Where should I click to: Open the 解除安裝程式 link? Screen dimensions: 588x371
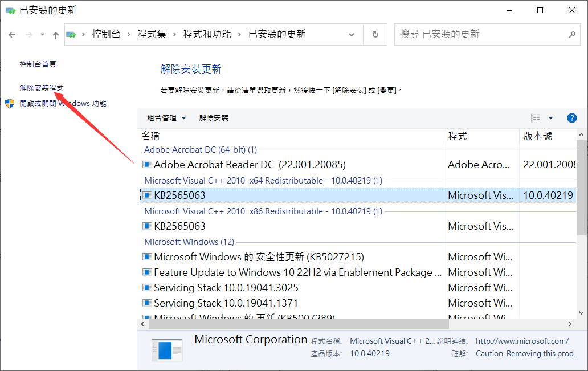(x=42, y=88)
